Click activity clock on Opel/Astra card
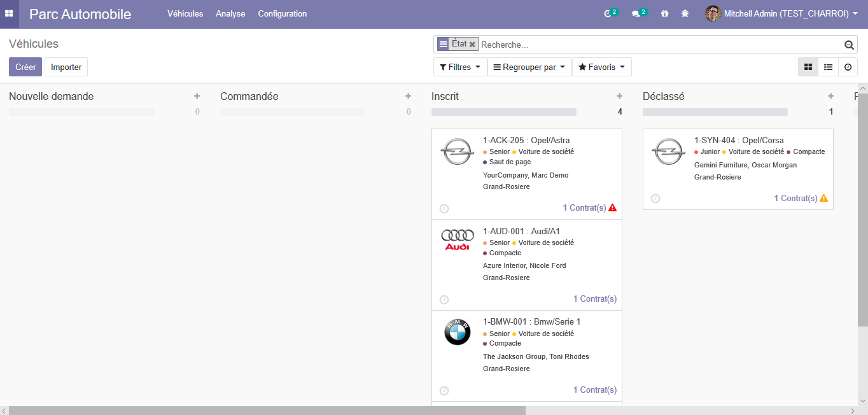 pyautogui.click(x=444, y=208)
